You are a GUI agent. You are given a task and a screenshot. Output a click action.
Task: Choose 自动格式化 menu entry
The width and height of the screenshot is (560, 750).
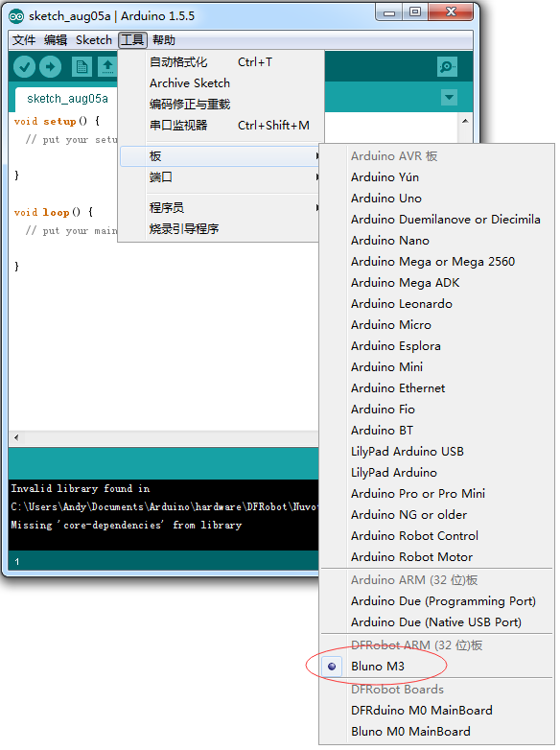click(221, 62)
